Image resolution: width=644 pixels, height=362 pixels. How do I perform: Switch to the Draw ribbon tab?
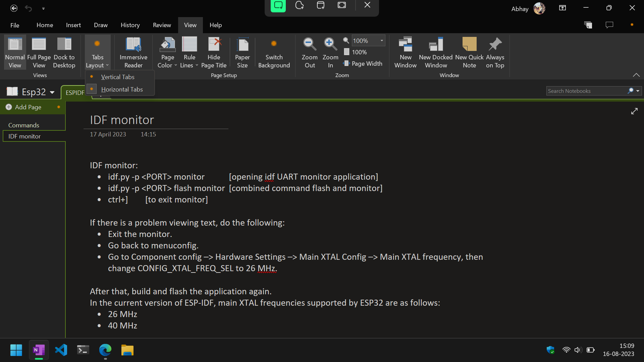[100, 25]
